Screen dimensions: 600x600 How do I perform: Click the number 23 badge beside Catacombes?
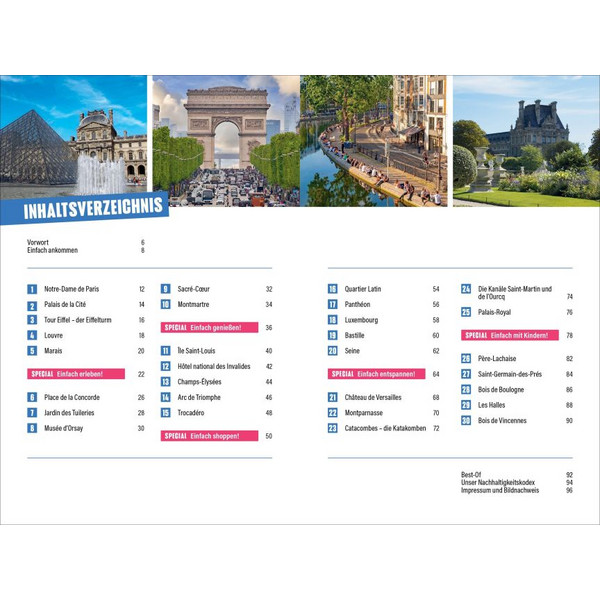click(x=333, y=428)
